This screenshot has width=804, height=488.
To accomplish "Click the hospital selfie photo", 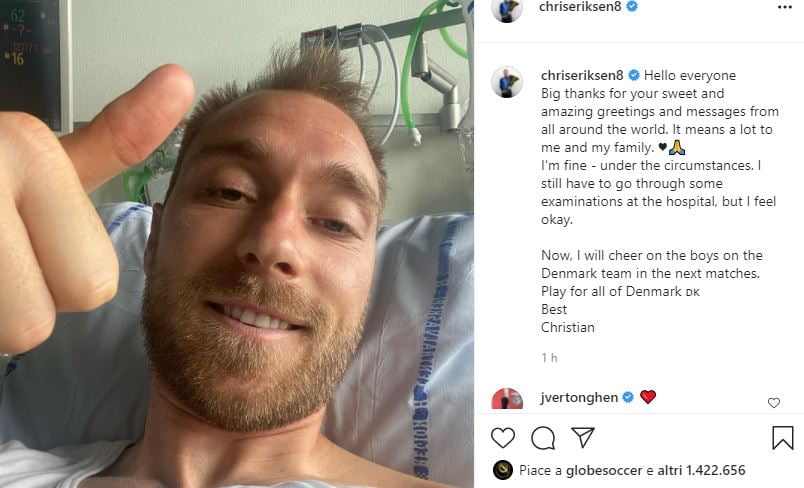I will click(237, 244).
